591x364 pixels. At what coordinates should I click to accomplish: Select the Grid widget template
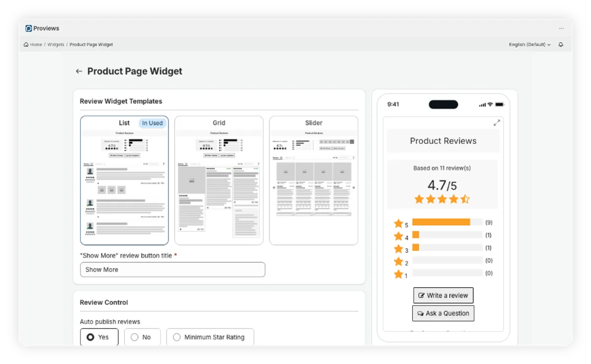(x=219, y=180)
